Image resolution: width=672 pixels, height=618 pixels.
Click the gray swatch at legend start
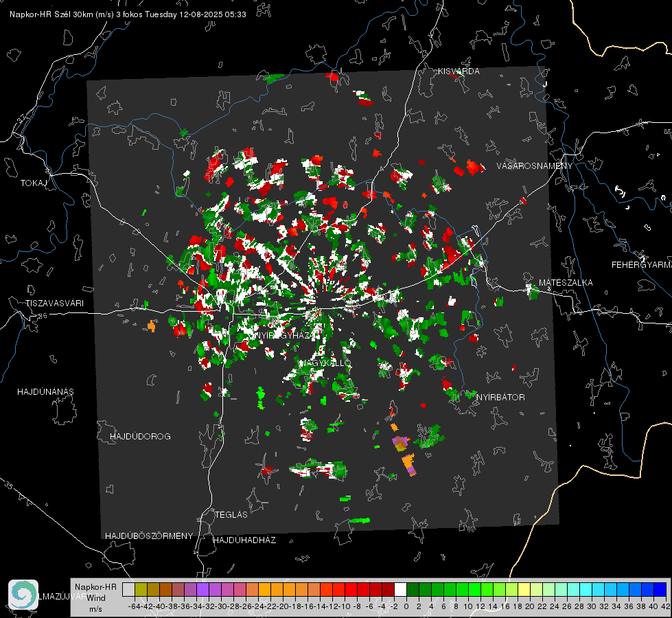pos(128,589)
